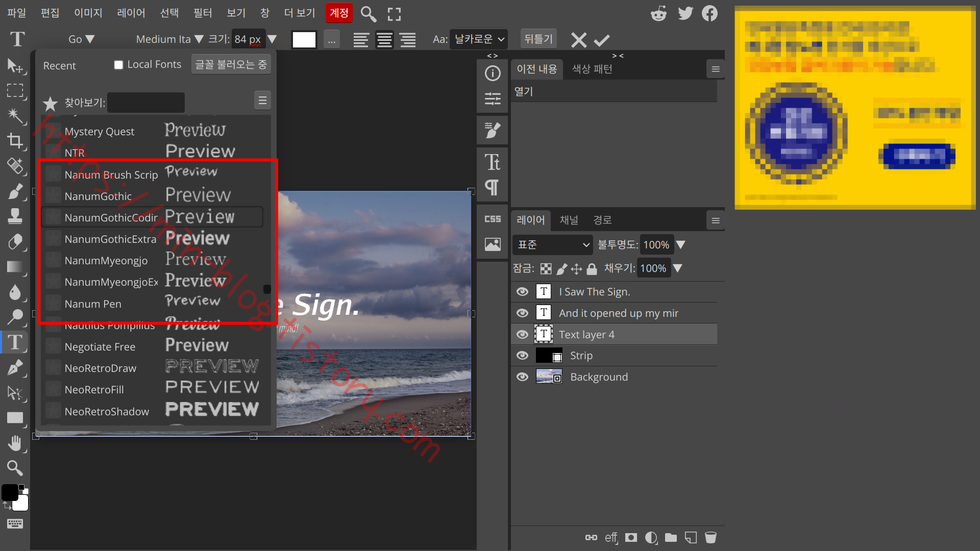Hide the Text layer 4

pyautogui.click(x=522, y=334)
